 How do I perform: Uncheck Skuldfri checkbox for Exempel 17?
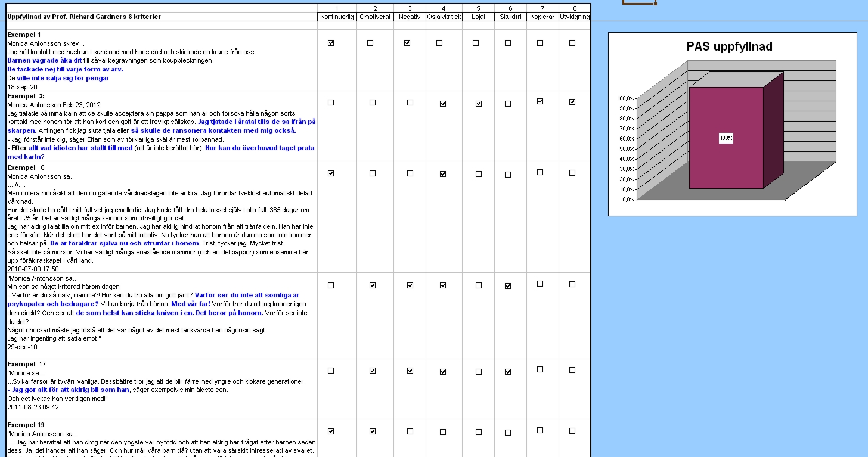point(508,372)
